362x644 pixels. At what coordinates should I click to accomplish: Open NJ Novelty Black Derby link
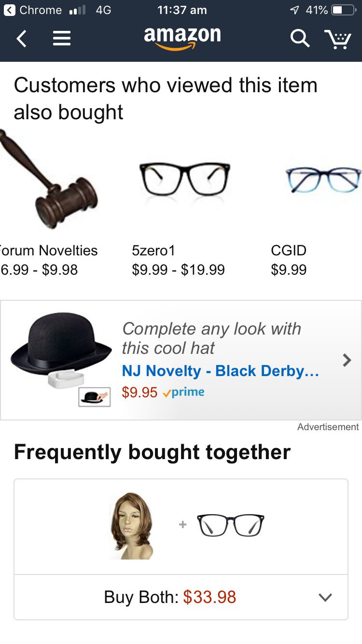click(x=220, y=371)
